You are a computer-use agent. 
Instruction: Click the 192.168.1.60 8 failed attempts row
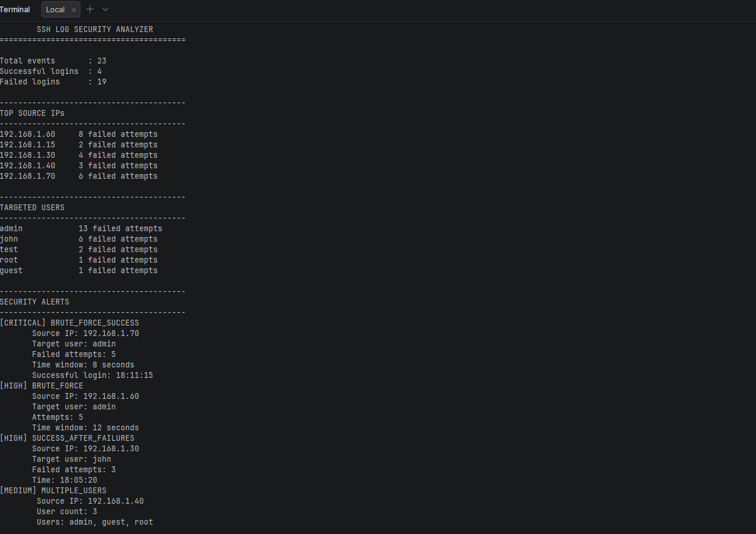click(x=79, y=134)
